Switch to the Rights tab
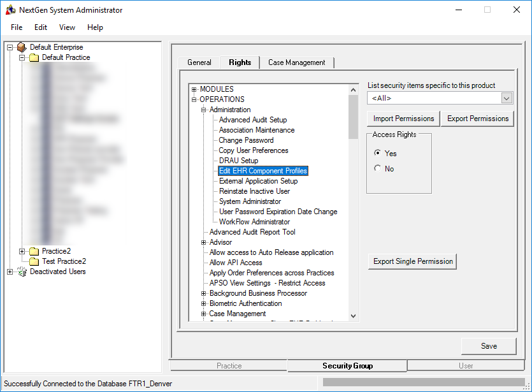 tap(240, 62)
